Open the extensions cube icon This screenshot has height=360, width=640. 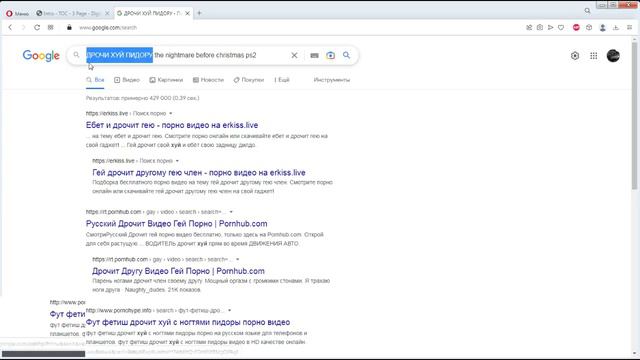pos(589,27)
